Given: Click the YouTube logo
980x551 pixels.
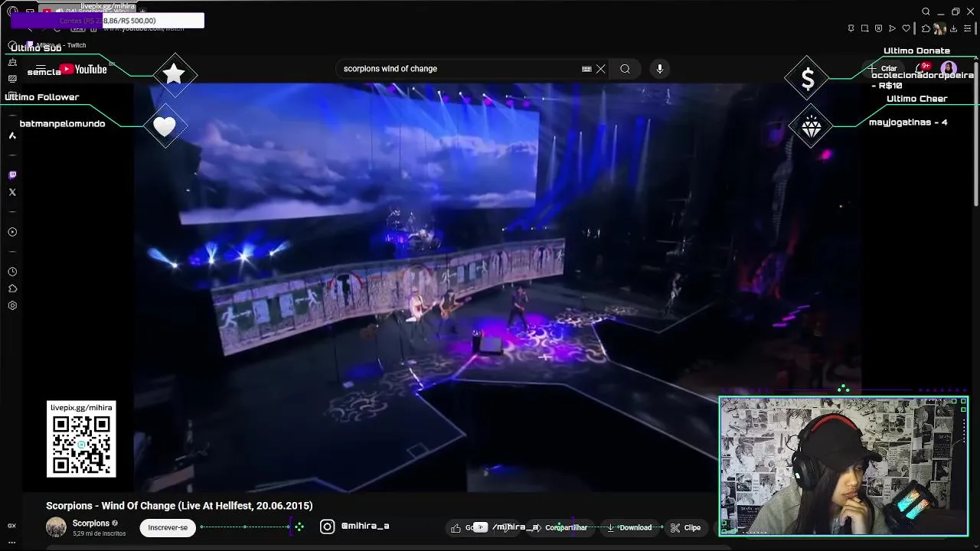Looking at the screenshot, I should click(x=83, y=70).
